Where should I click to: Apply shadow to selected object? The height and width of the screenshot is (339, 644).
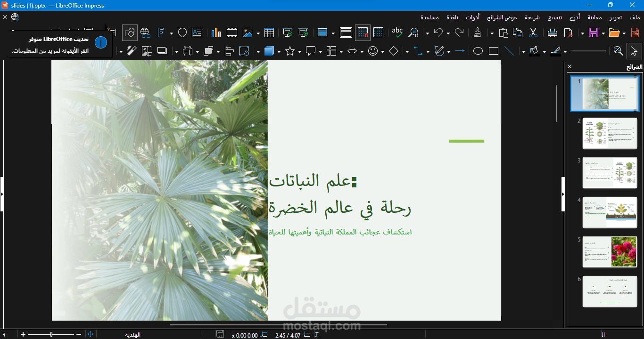coord(162,51)
